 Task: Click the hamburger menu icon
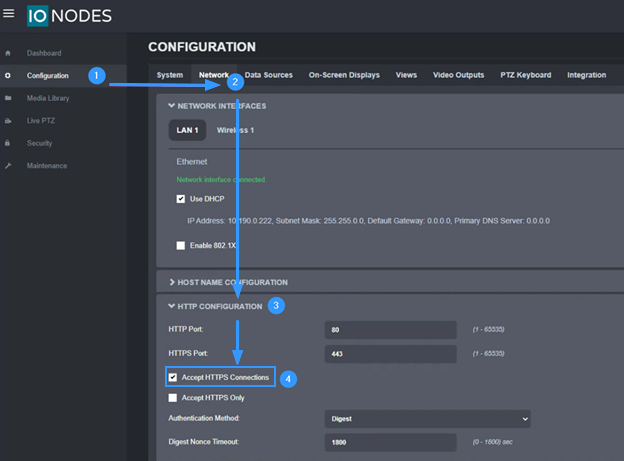click(10, 15)
